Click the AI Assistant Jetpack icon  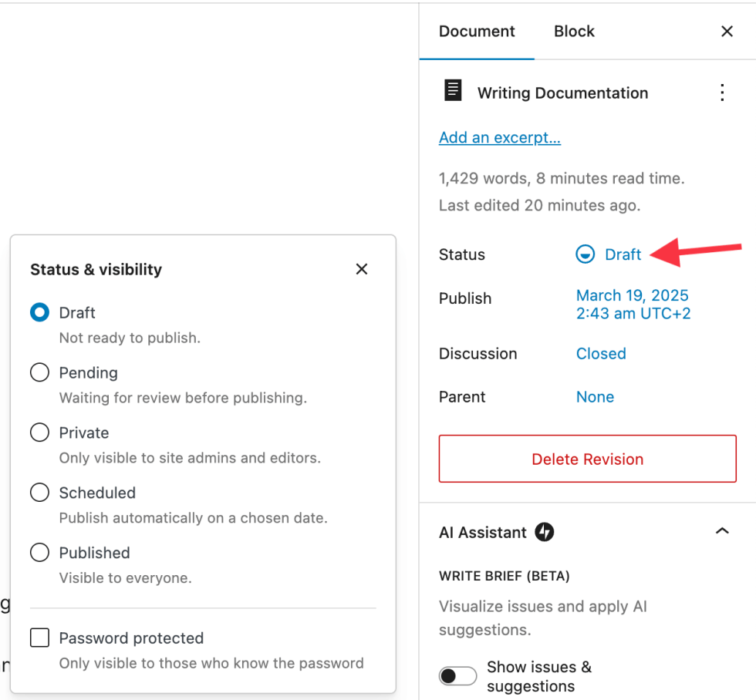pos(545,532)
